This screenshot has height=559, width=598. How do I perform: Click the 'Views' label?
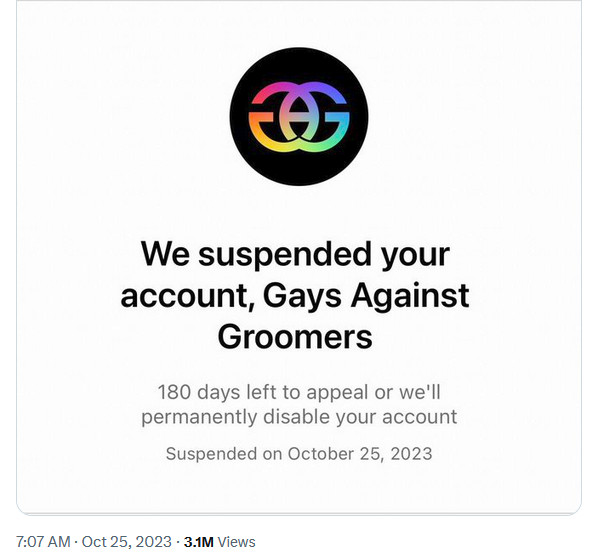pos(236,542)
